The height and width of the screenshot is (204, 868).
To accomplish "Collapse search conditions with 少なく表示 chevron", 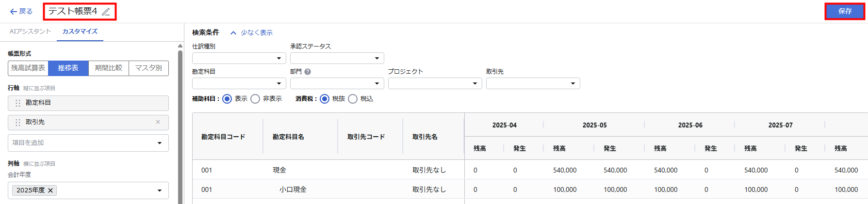I will click(233, 33).
